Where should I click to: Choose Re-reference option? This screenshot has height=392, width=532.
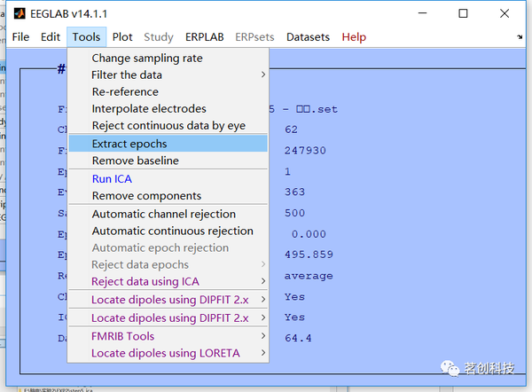[x=125, y=92]
